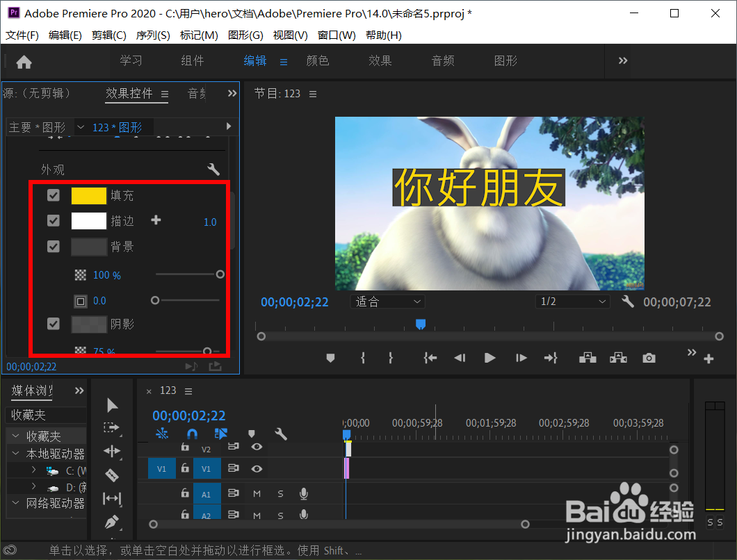The image size is (737, 560).
Task: Select the Selection arrow tool
Action: pos(112,405)
